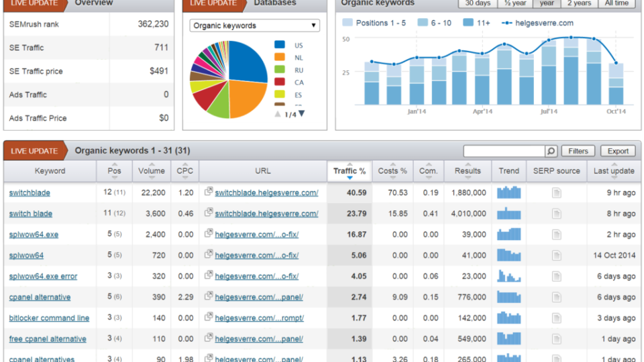Open switchblade.helgesverre.com URL in switchblade row
The height and width of the screenshot is (362, 644).
(266, 192)
